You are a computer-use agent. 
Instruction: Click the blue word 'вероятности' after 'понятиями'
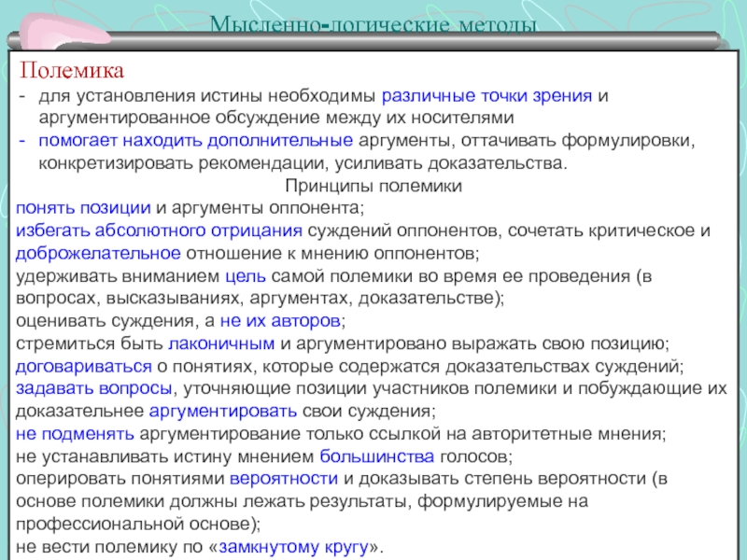point(284,479)
